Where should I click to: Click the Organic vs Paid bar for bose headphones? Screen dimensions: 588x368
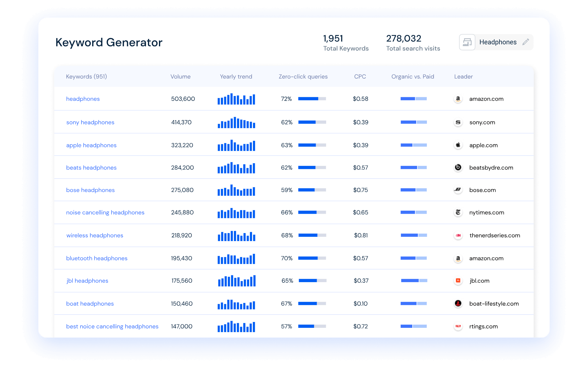414,190
